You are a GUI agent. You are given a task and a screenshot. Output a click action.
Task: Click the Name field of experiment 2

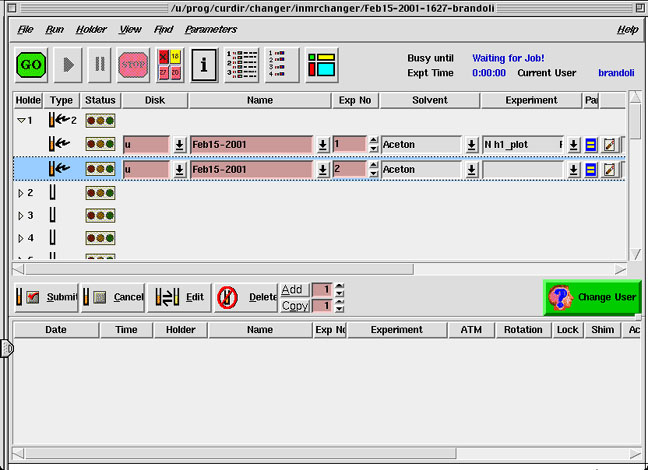252,170
